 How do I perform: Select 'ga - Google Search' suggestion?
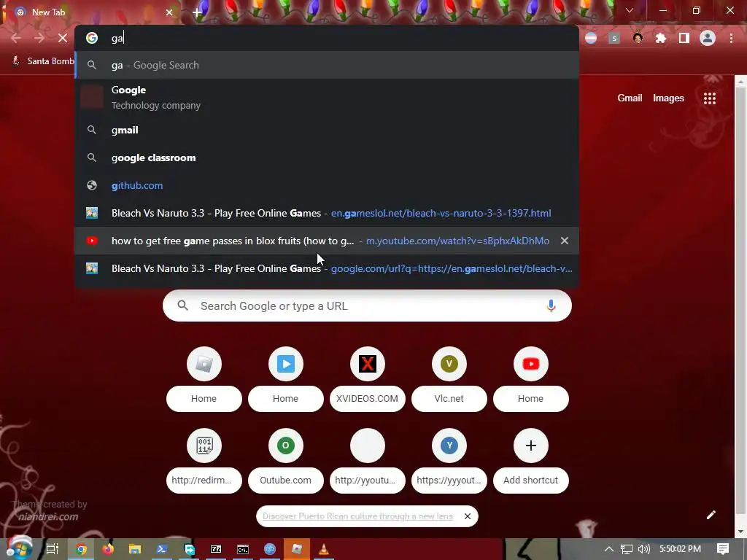(327, 65)
